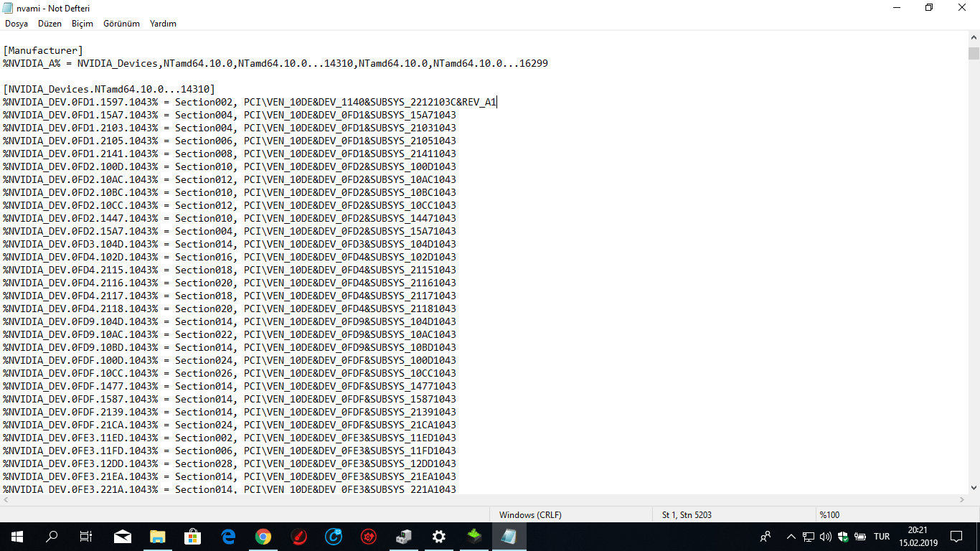Viewport: 980px width, 551px height.
Task: Open Task View from the taskbar
Action: (86, 536)
